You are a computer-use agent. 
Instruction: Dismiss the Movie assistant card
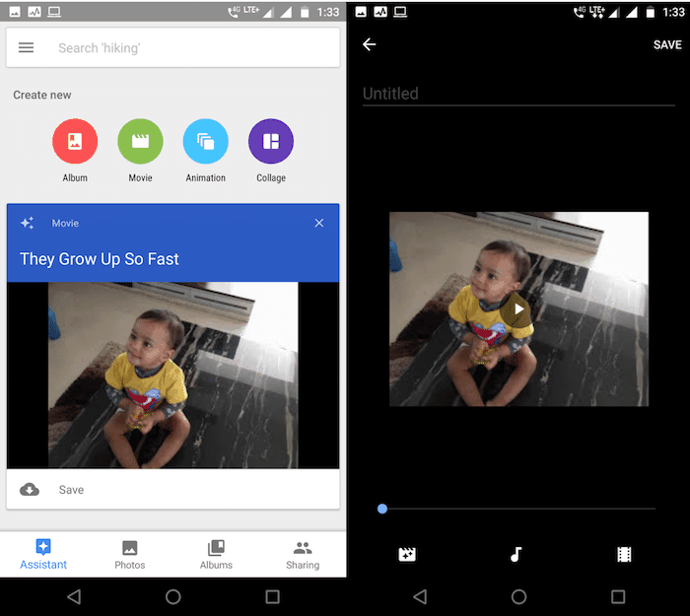[319, 223]
